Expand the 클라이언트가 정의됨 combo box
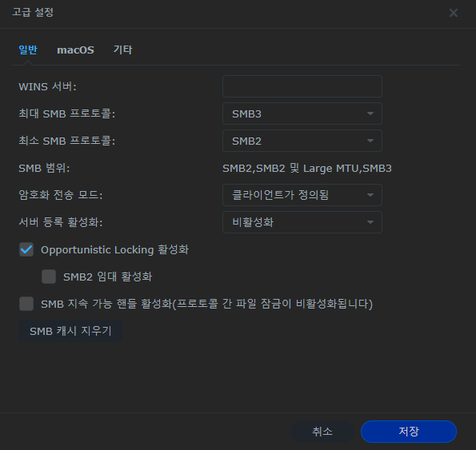The width and height of the screenshot is (476, 450). [302, 195]
